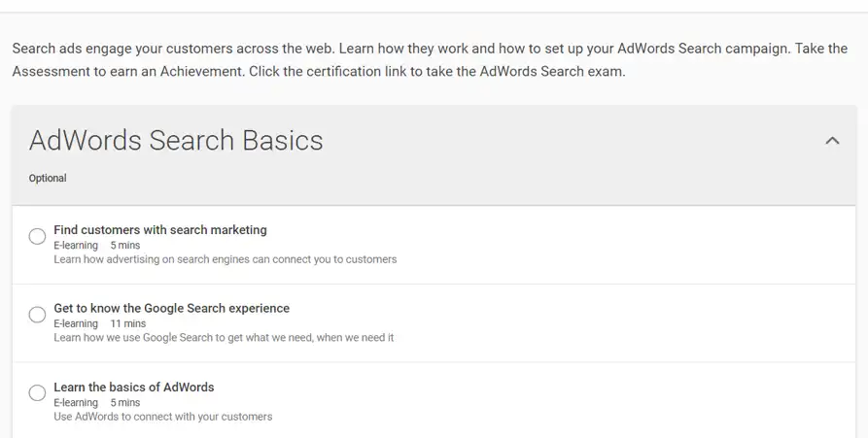Screen dimensions: 868x438
Task: Open Learn the basics of AdWords lesson
Action: tap(134, 387)
